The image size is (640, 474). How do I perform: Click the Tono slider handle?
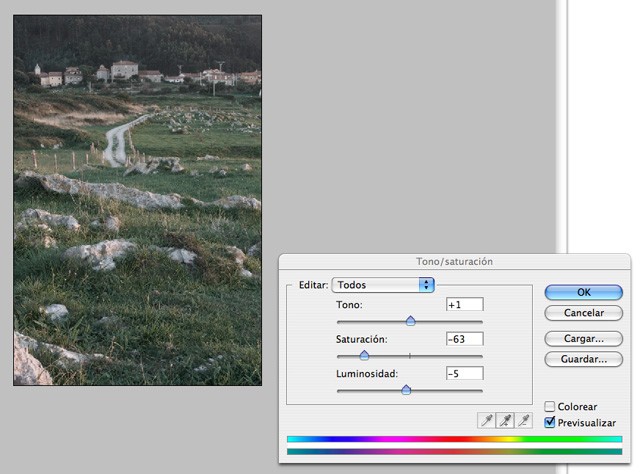click(410, 321)
